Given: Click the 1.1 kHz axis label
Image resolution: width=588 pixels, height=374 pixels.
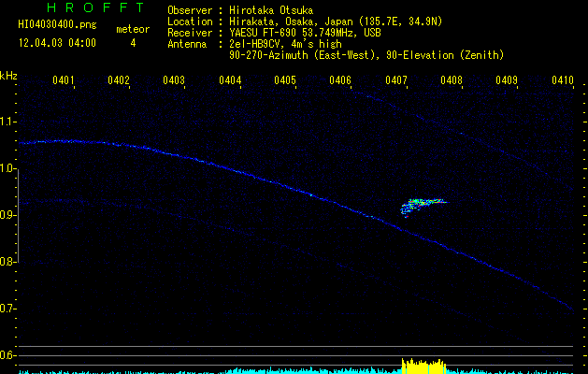Looking at the screenshot, I should [x=7, y=122].
